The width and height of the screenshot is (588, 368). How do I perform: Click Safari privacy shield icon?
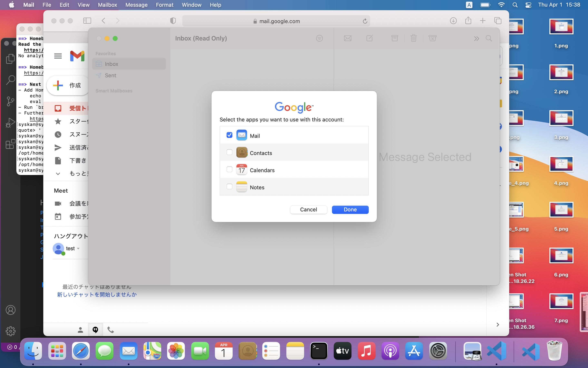173,21
